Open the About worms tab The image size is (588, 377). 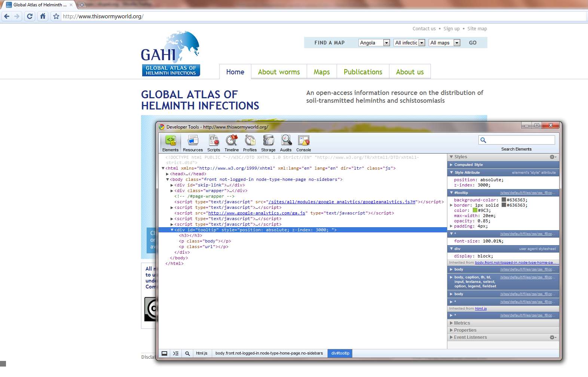pos(279,72)
